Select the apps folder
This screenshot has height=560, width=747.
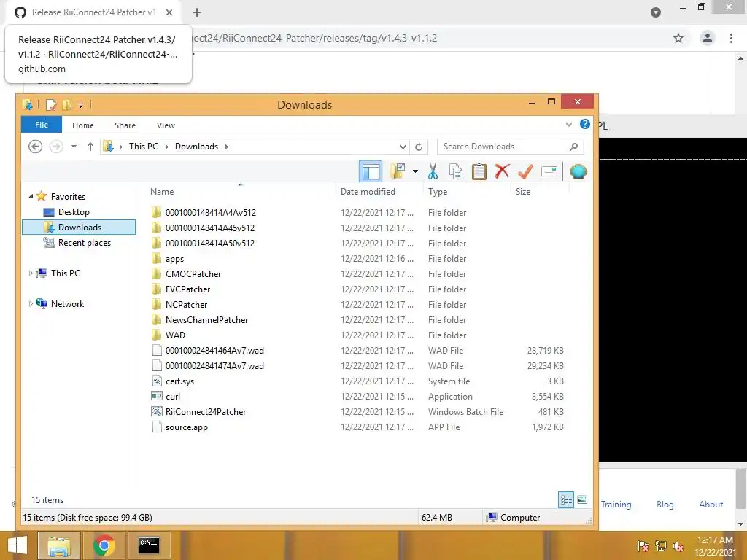[174, 259]
